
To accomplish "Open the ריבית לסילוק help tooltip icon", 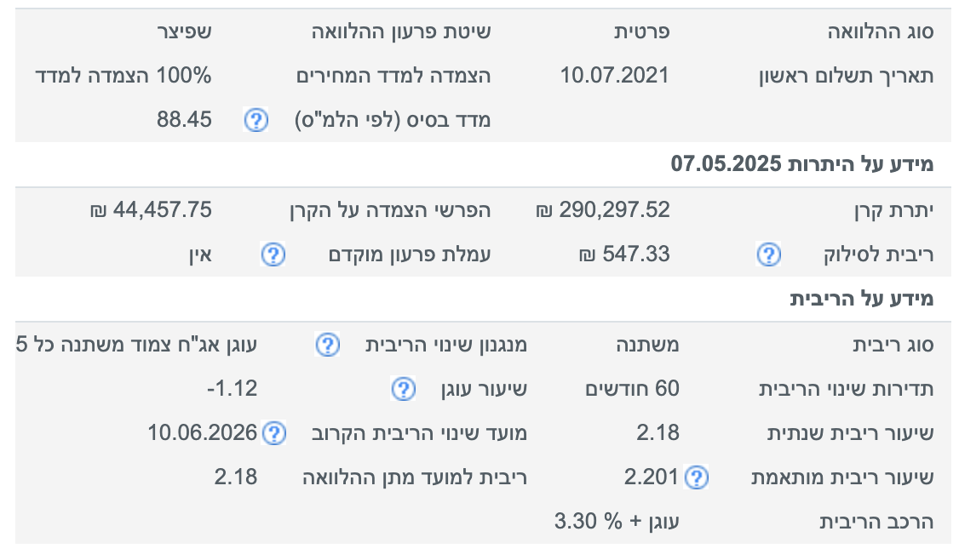I will pyautogui.click(x=769, y=254).
